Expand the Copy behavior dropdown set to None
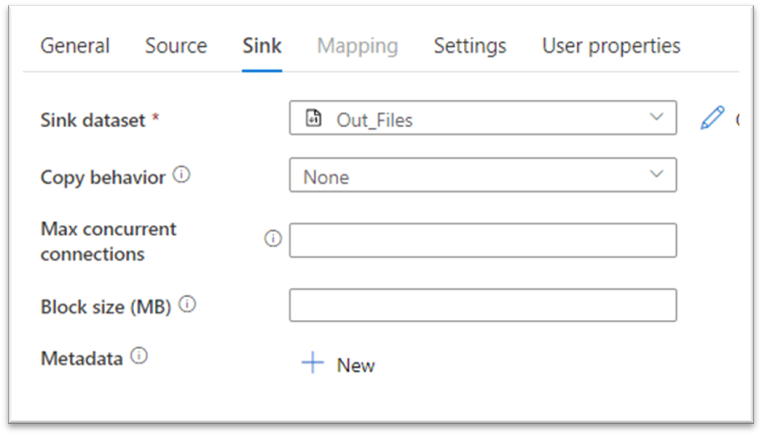 (482, 175)
